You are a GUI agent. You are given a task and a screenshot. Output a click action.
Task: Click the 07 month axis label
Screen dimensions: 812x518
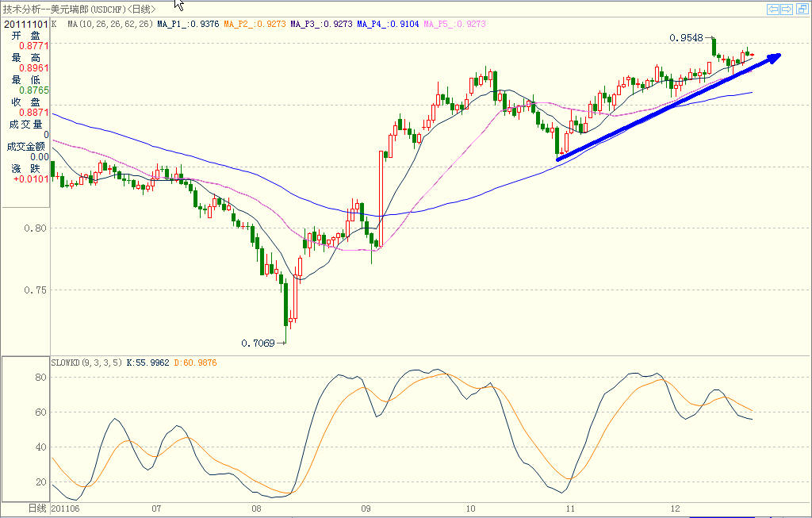(x=156, y=508)
